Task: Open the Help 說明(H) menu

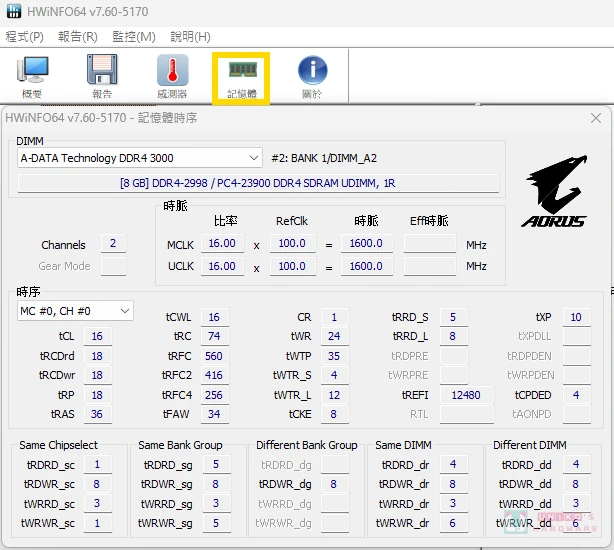Action: click(190, 37)
